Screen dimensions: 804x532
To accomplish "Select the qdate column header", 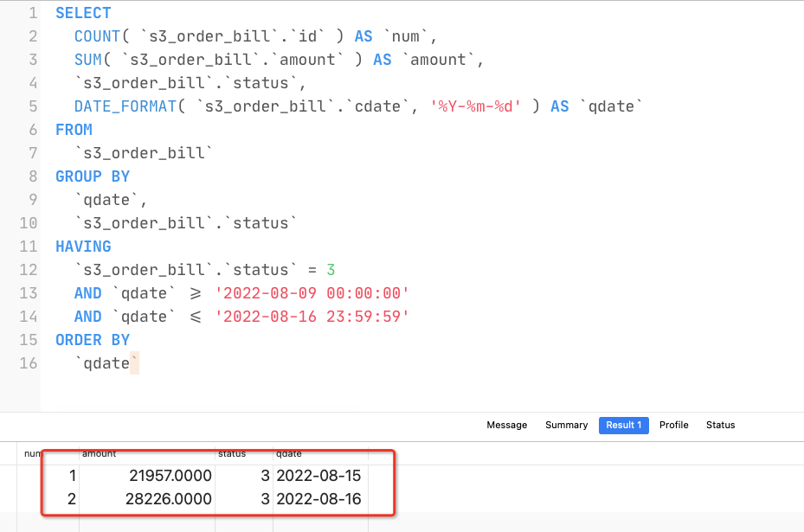I will [286, 453].
